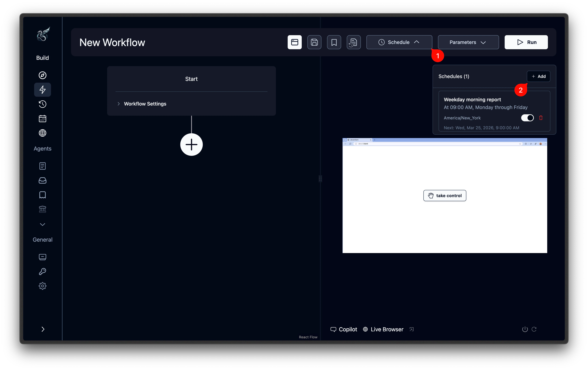Open run History from the sidebar
Viewport: 588px width, 370px height.
[43, 104]
